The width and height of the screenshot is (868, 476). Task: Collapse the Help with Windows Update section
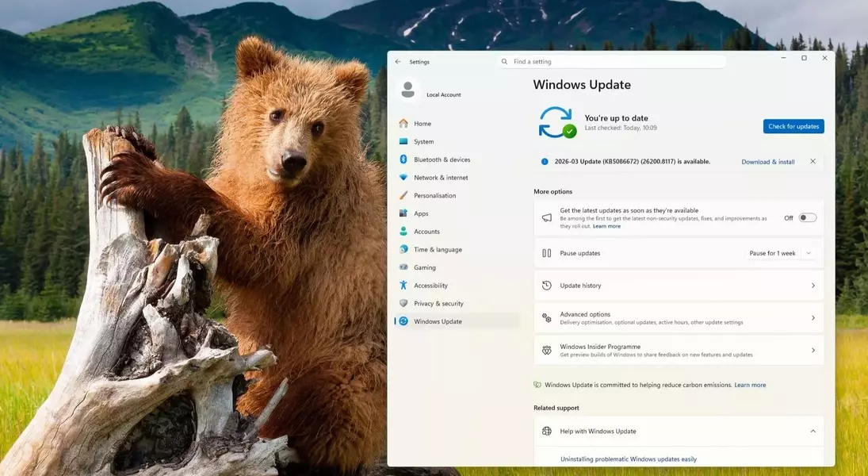813,432
